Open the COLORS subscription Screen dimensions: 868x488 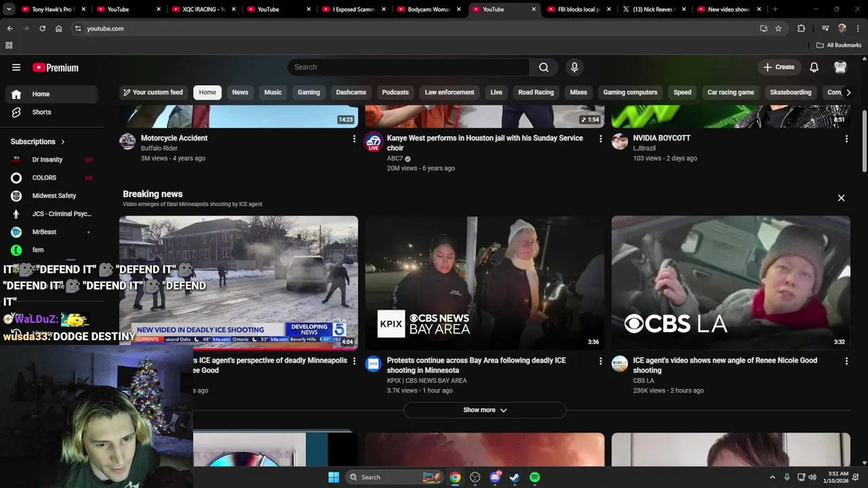click(53, 178)
